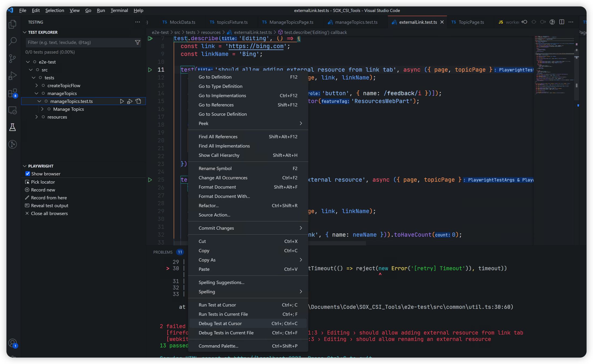This screenshot has width=593, height=364.
Task: Open the Search view icon
Action: click(x=12, y=41)
